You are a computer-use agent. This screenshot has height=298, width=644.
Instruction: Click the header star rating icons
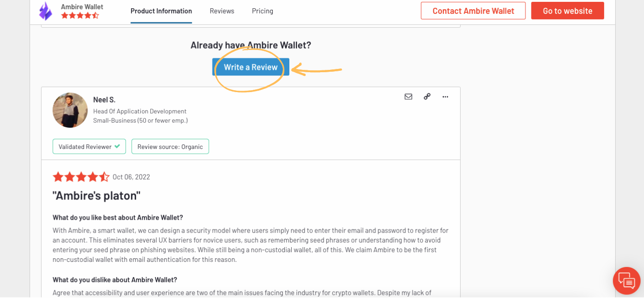click(80, 16)
